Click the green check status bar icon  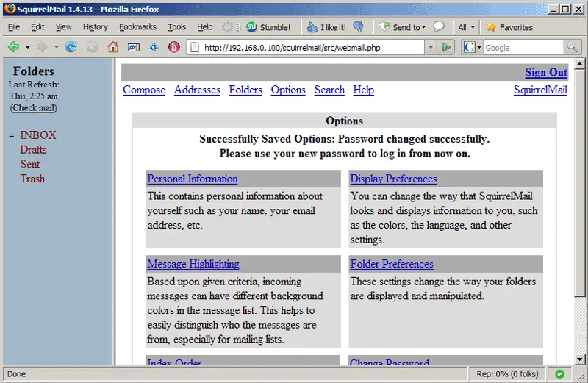point(559,373)
